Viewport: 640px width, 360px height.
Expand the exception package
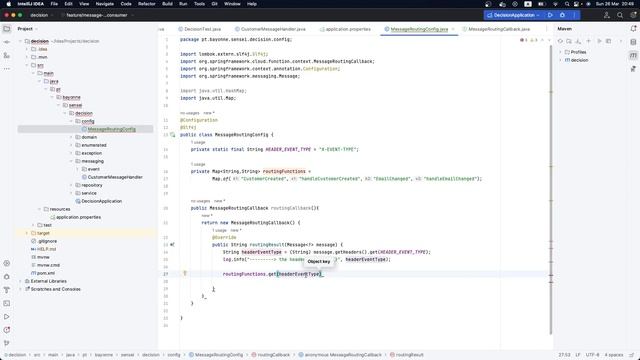pos(71,153)
